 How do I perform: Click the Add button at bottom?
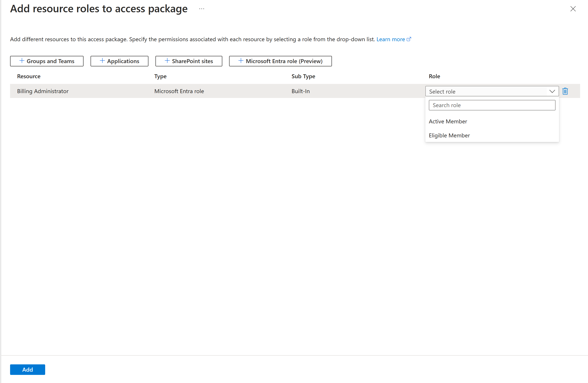[x=27, y=369]
